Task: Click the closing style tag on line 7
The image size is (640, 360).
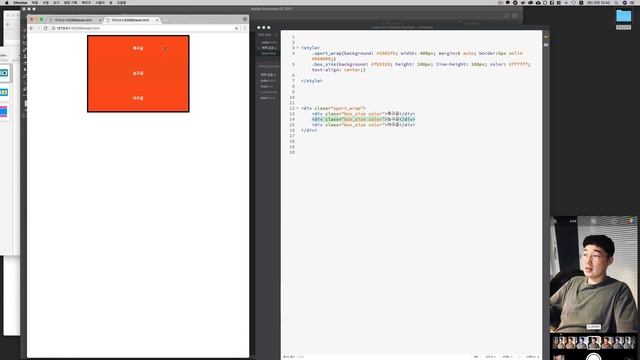Action: coord(312,81)
